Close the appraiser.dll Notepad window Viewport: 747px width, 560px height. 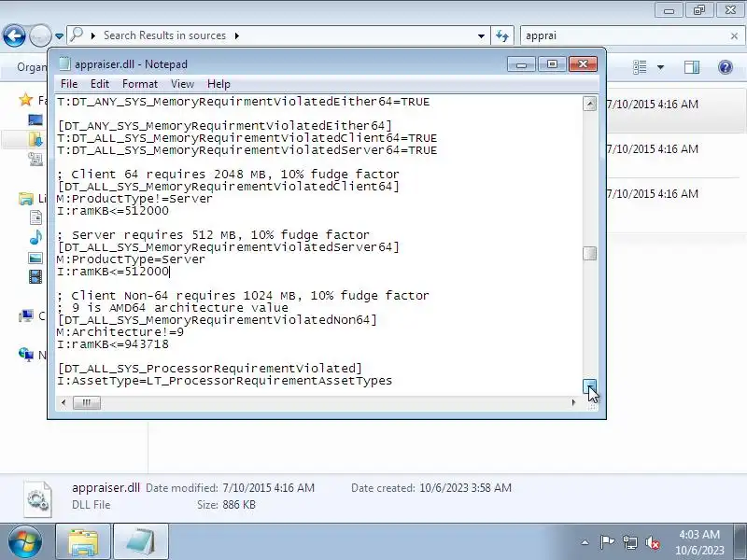point(583,64)
